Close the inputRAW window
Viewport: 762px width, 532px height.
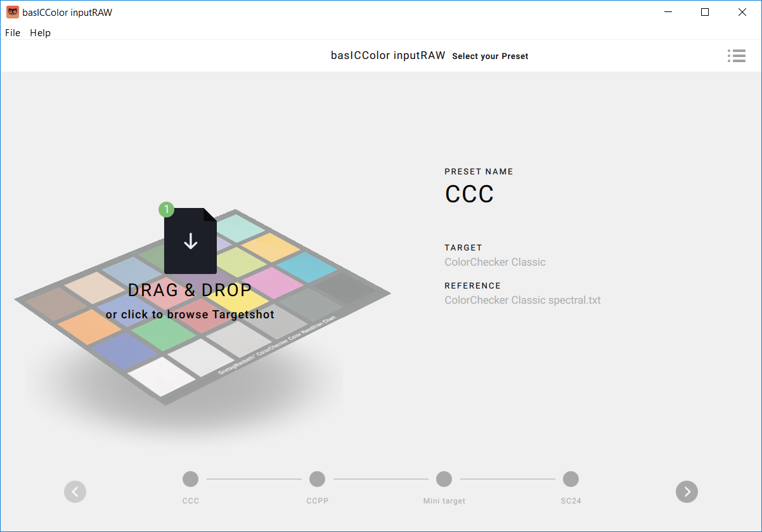click(x=742, y=12)
